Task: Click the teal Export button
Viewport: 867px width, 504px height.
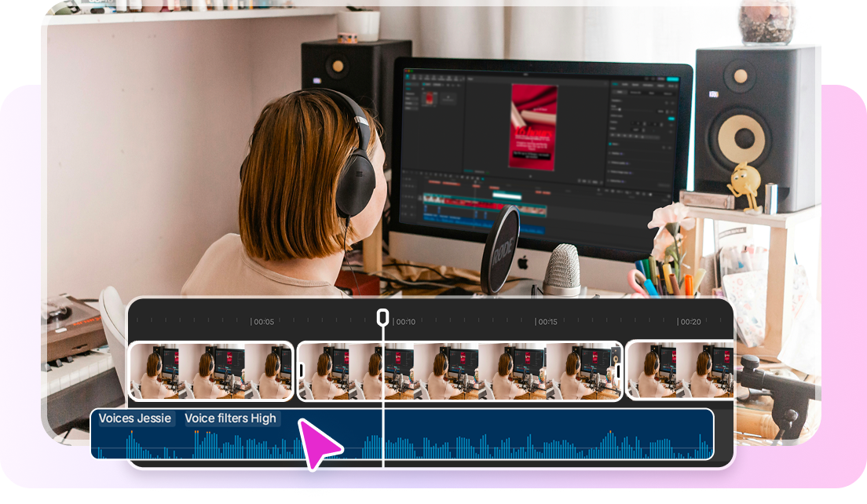Action: [x=672, y=79]
